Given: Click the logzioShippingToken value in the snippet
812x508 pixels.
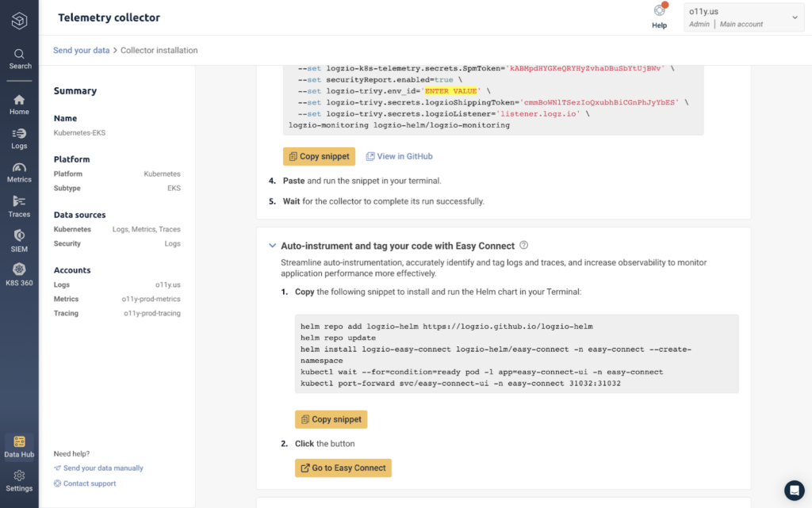Looking at the screenshot, I should pyautogui.click(x=599, y=102).
